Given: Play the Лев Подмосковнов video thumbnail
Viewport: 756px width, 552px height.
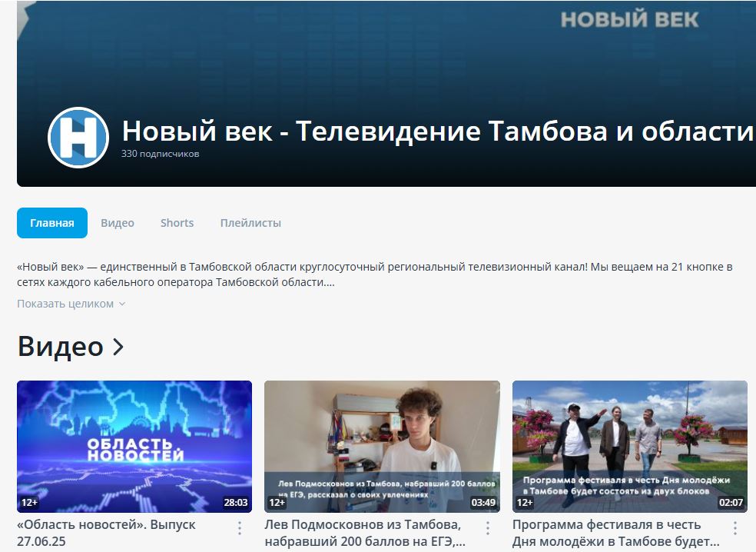Looking at the screenshot, I should point(383,447).
